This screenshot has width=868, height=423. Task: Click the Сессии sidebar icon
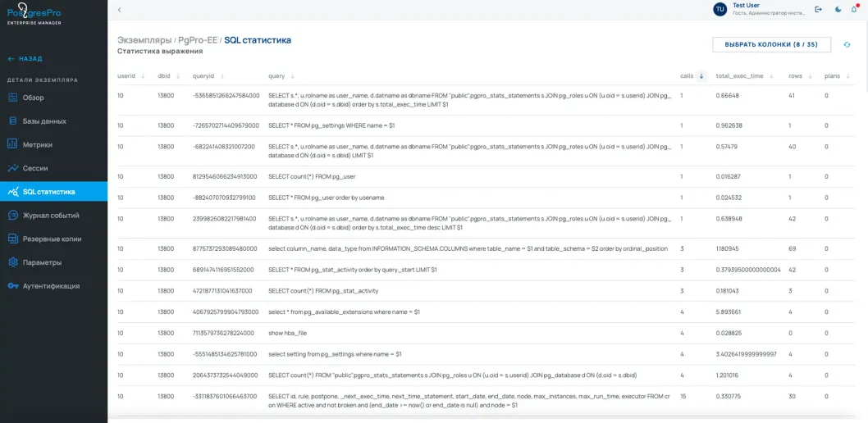point(13,168)
